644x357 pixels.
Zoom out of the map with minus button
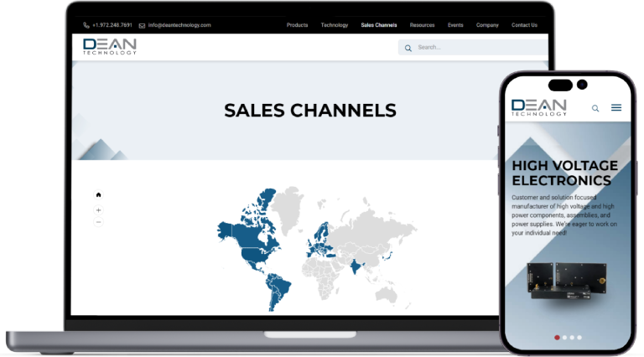pyautogui.click(x=98, y=222)
